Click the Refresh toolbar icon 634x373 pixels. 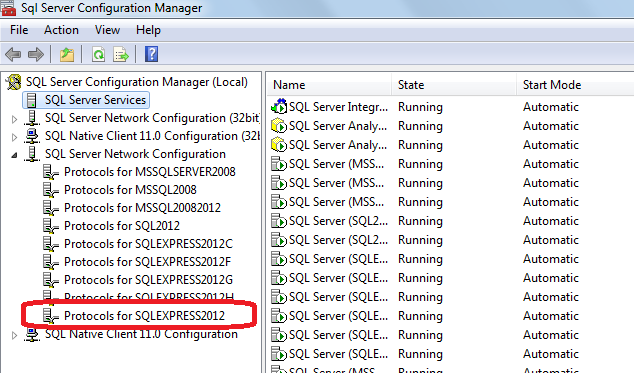pos(98,54)
